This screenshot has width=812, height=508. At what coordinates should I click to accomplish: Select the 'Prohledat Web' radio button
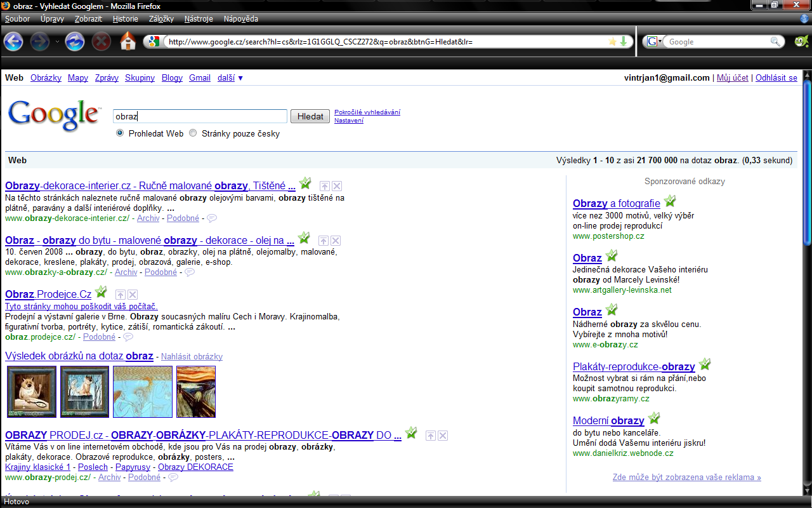pos(120,133)
